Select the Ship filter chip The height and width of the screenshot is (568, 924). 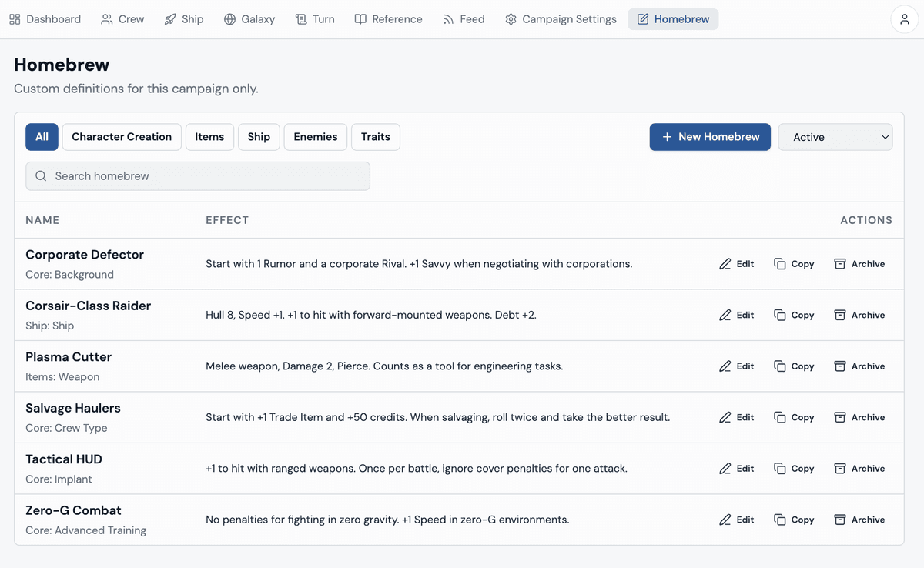(x=259, y=137)
